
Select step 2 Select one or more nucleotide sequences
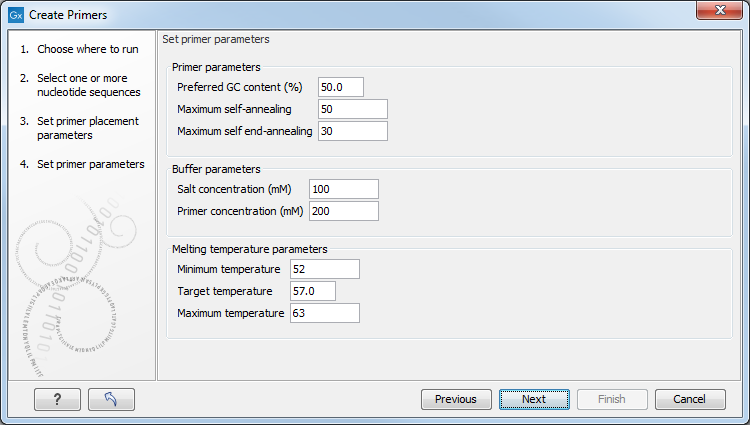(x=80, y=85)
